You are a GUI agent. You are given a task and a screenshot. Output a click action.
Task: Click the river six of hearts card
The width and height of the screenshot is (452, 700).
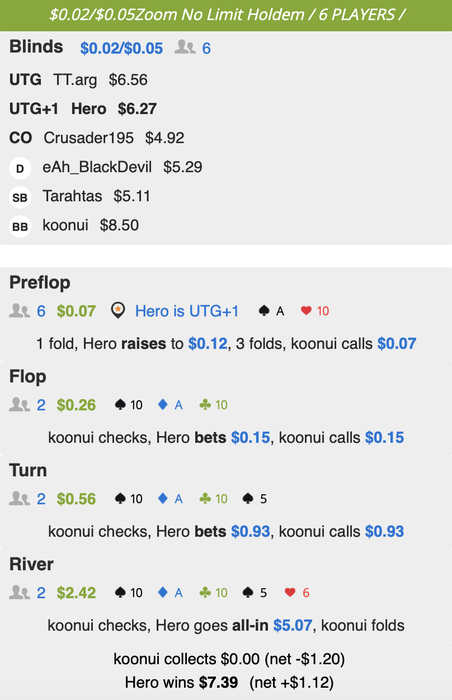pyautogui.click(x=297, y=593)
